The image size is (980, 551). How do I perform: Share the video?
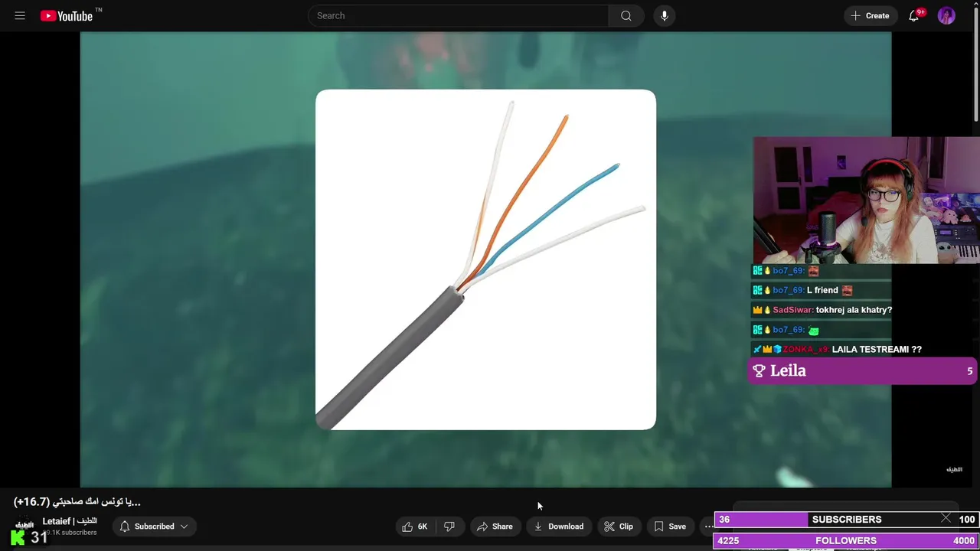[x=495, y=527]
